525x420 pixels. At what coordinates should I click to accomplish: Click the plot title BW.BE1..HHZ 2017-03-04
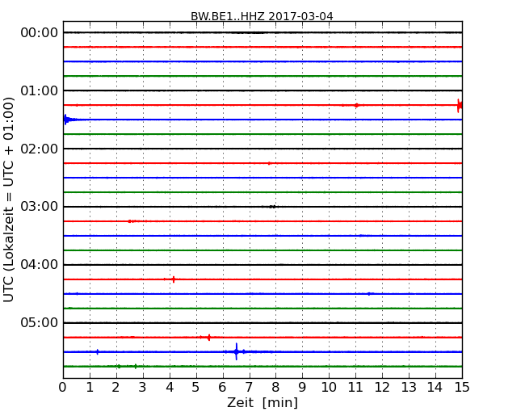[262, 16]
